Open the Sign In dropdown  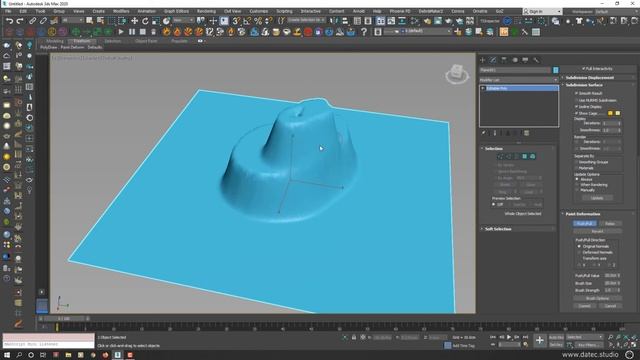(x=542, y=11)
